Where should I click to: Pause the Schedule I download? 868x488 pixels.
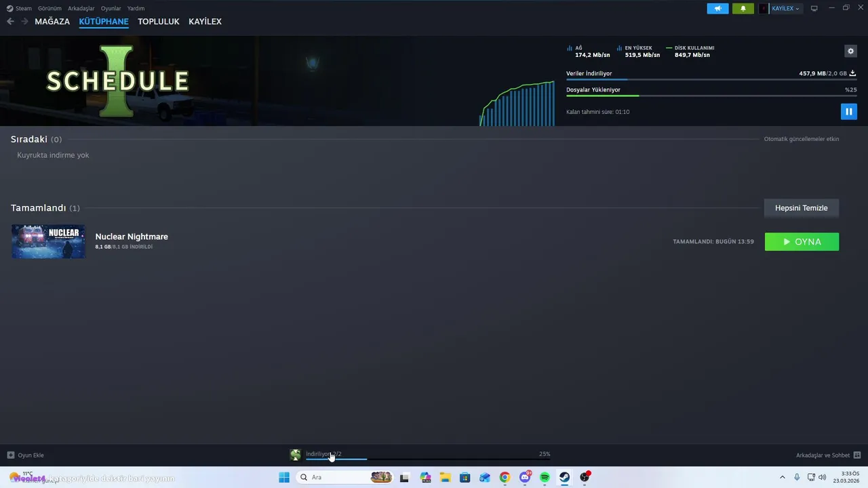848,111
